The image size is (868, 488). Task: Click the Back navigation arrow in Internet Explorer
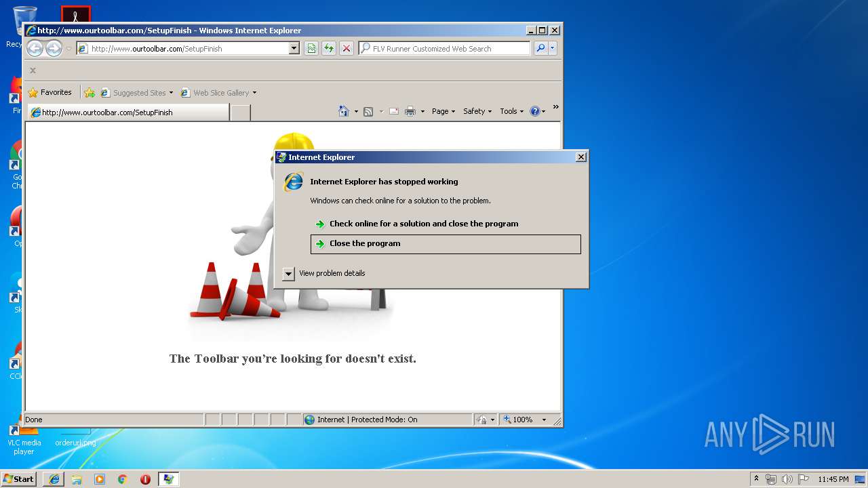coord(35,48)
